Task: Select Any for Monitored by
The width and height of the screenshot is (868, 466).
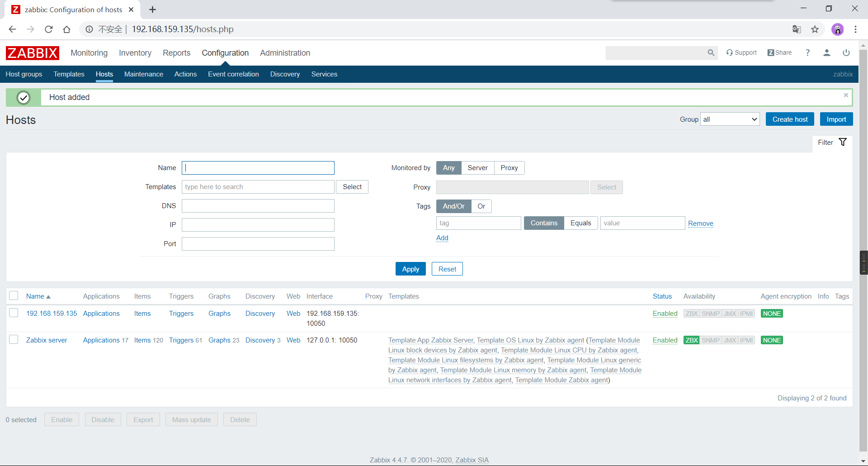Action: point(448,168)
